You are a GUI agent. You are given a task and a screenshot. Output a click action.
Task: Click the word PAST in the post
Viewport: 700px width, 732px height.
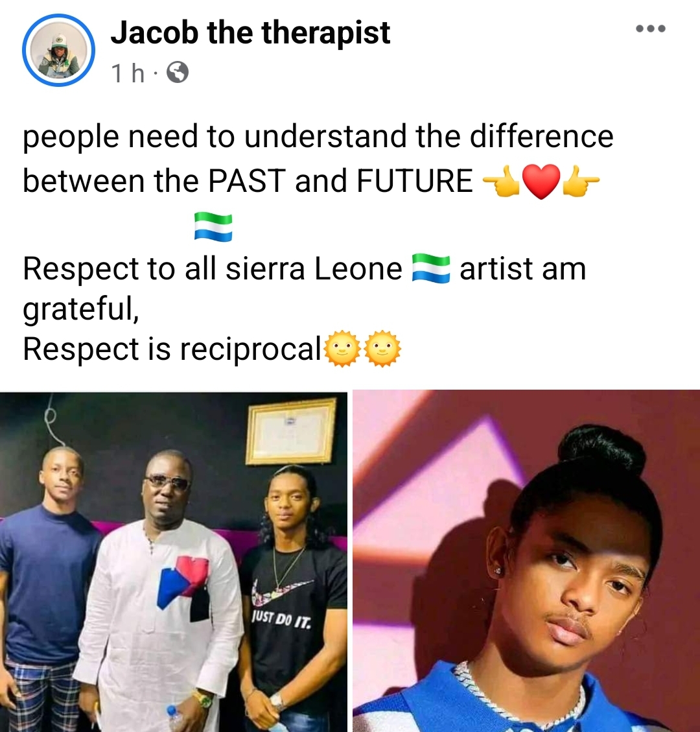(247, 181)
